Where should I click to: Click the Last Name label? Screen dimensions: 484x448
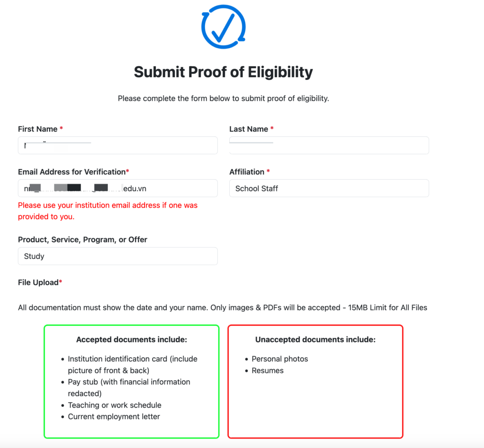pos(249,129)
